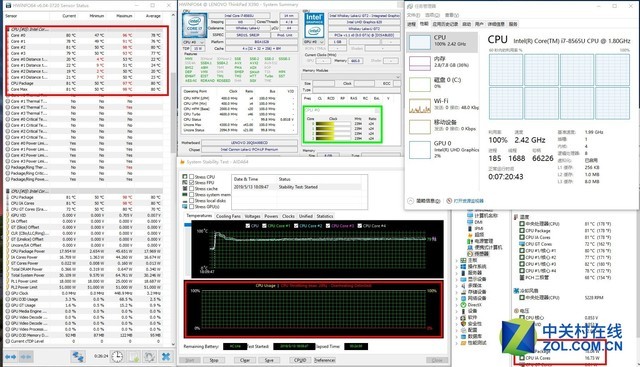Open the 文件 menu in Task Manager
This screenshot has width=640, height=367.
point(413,15)
